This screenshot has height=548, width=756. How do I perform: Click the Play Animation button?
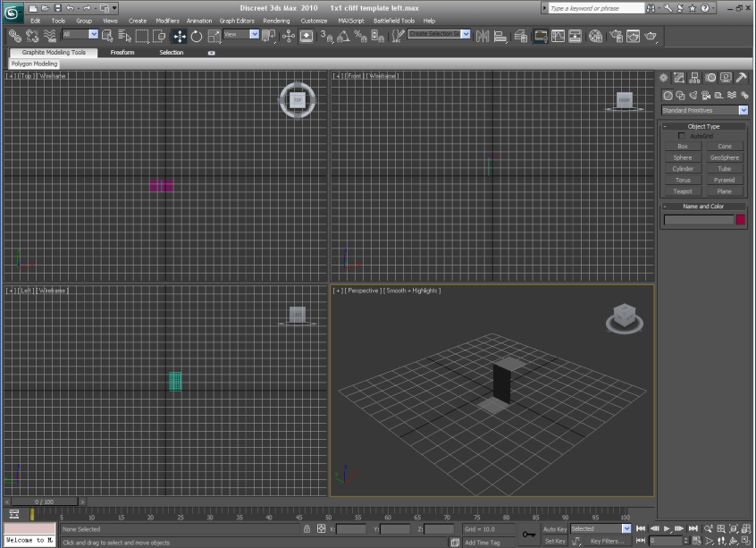click(667, 528)
